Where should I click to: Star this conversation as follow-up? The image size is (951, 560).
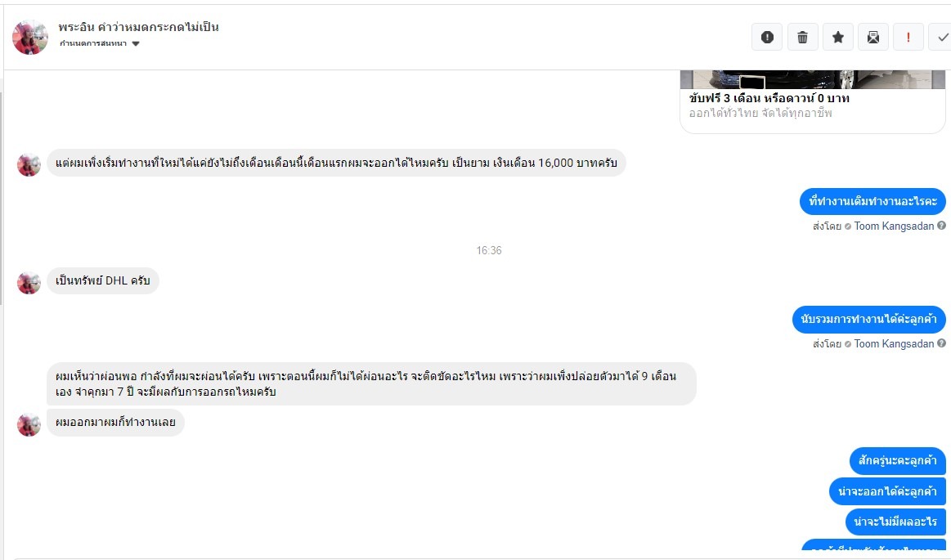(837, 38)
